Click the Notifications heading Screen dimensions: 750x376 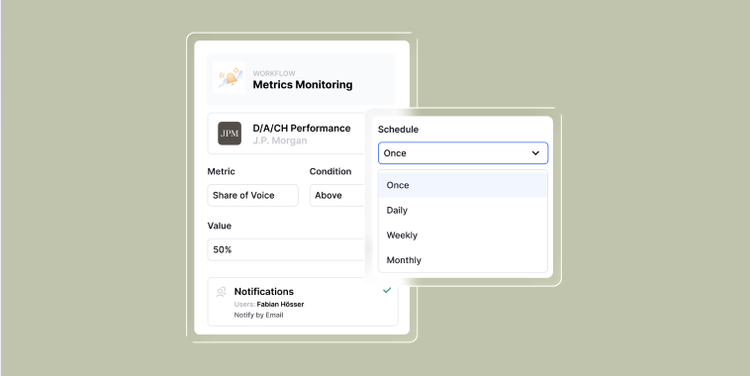[x=264, y=291]
